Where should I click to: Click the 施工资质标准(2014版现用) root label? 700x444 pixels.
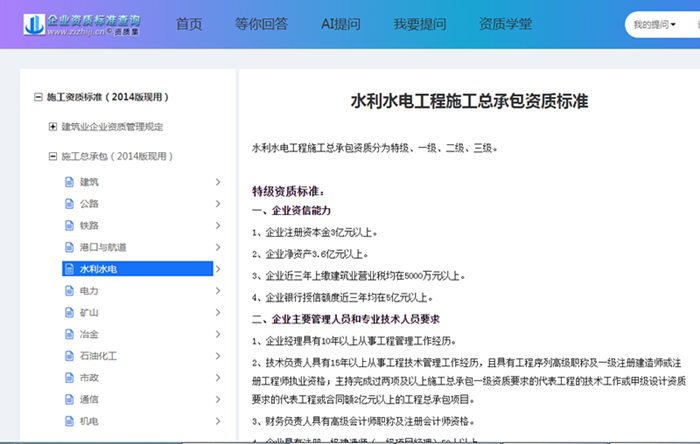108,97
